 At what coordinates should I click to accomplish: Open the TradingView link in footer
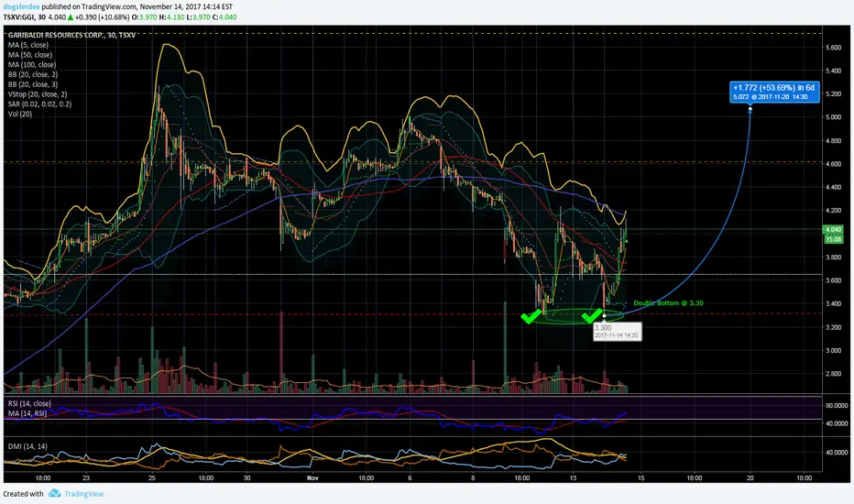tap(84, 494)
